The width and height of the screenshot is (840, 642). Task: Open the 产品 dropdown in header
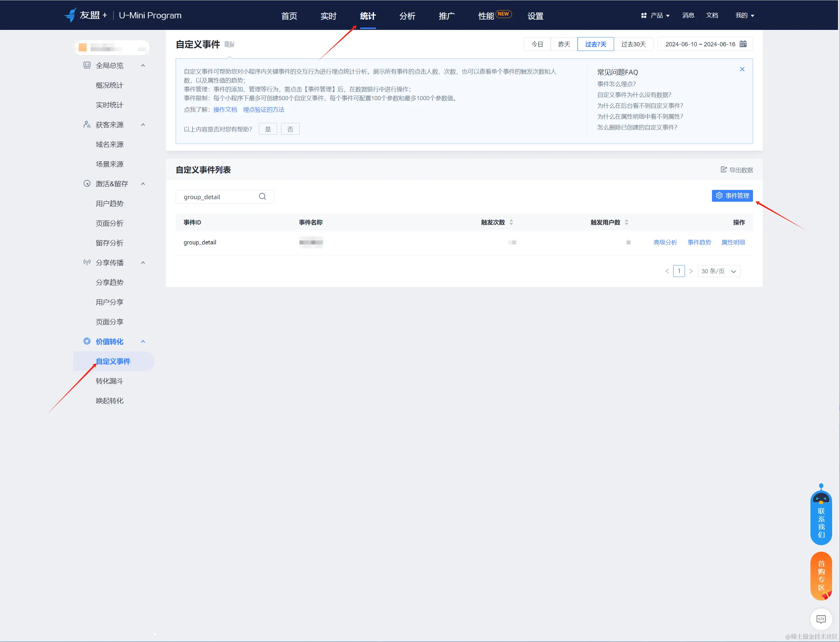tap(655, 15)
